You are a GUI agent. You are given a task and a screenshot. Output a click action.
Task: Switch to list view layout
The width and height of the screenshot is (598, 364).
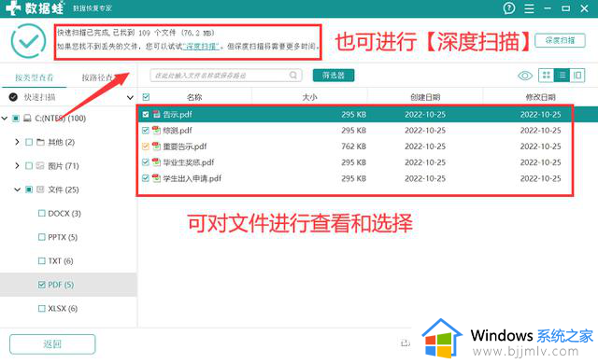pyautogui.click(x=562, y=76)
